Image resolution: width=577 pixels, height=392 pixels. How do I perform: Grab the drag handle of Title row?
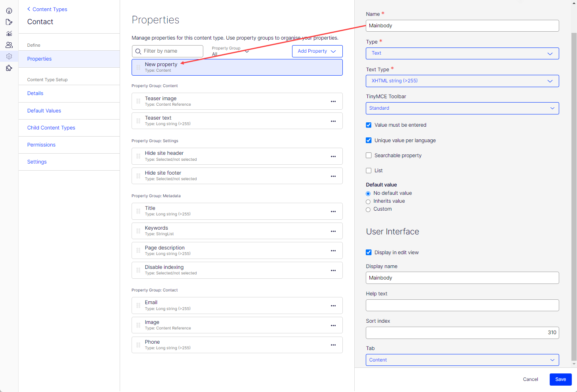[x=138, y=211]
